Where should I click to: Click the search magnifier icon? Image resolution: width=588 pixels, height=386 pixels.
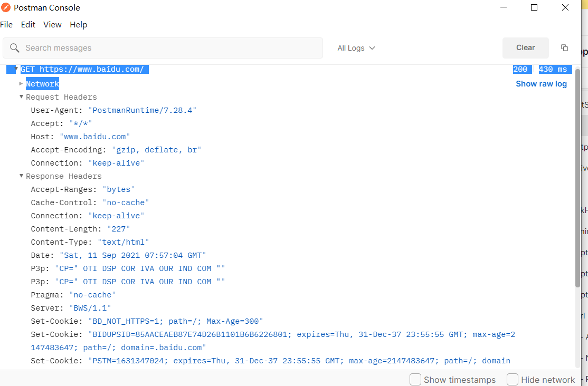pyautogui.click(x=15, y=47)
